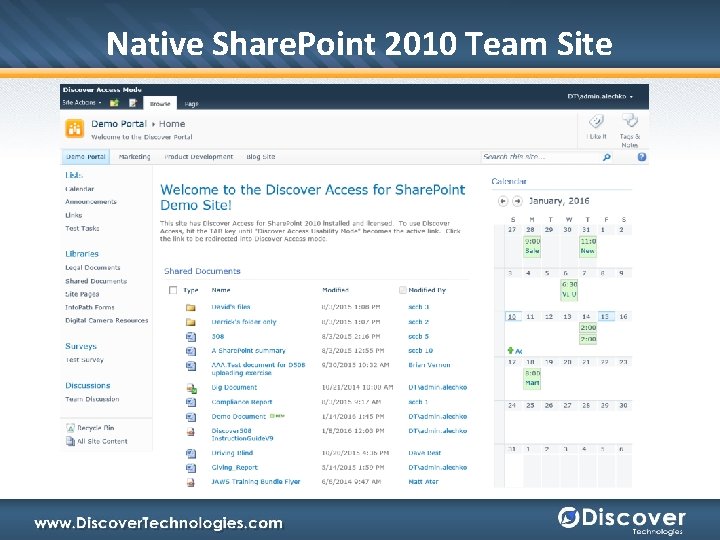Open the 6:30 event on January 6

pyautogui.click(x=569, y=290)
